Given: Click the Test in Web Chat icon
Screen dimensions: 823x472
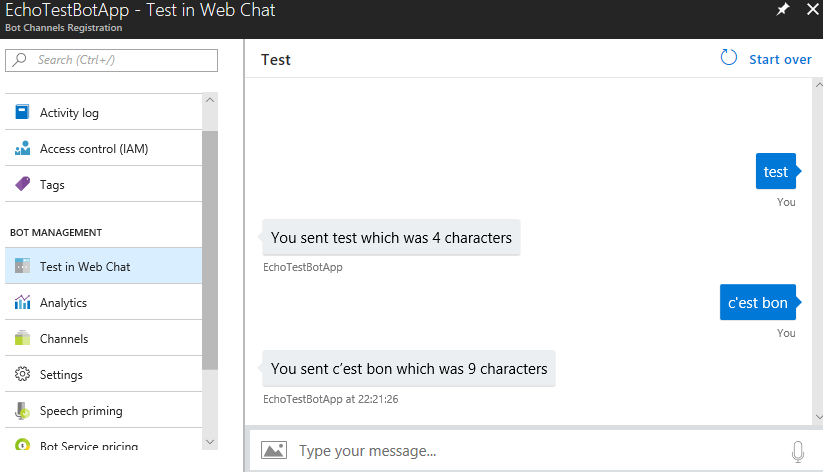Looking at the screenshot, I should coord(23,266).
